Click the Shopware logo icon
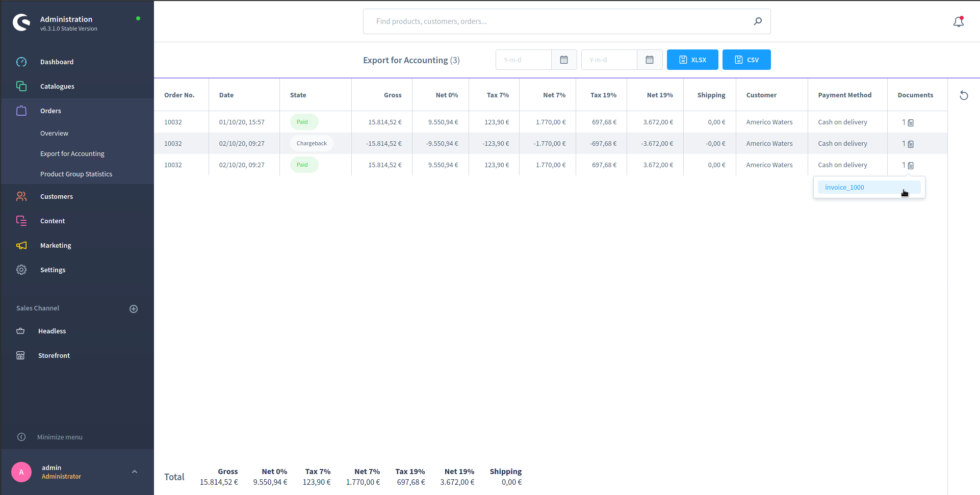The width and height of the screenshot is (980, 495). pos(21,22)
